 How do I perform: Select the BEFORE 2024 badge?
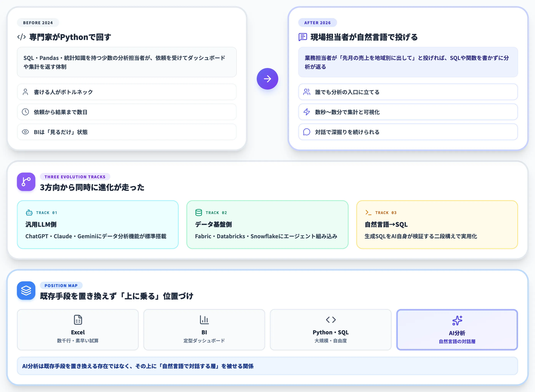coord(38,23)
